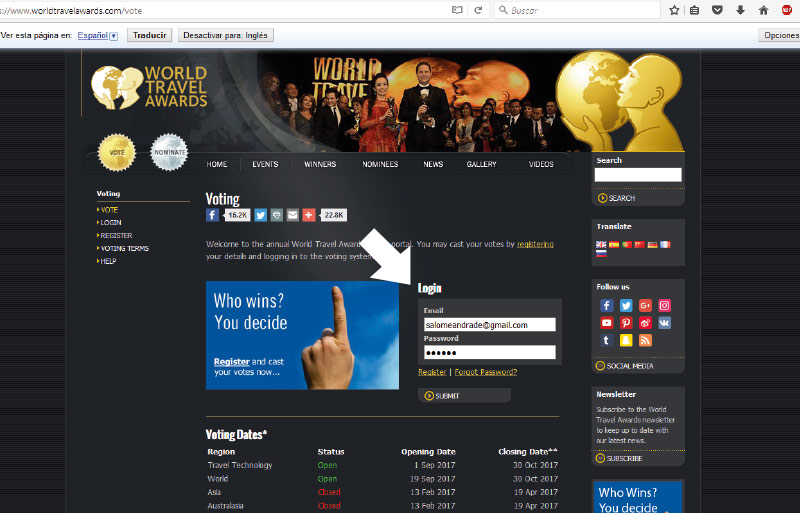Open Google Plus under Follow us
Image resolution: width=800 pixels, height=513 pixels.
coord(645,305)
